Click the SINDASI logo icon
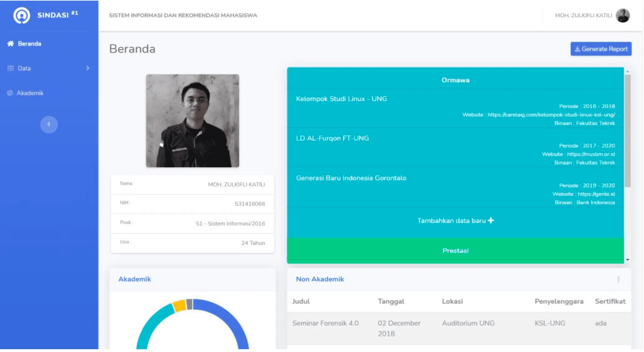This screenshot has height=352, width=644. 22,15
